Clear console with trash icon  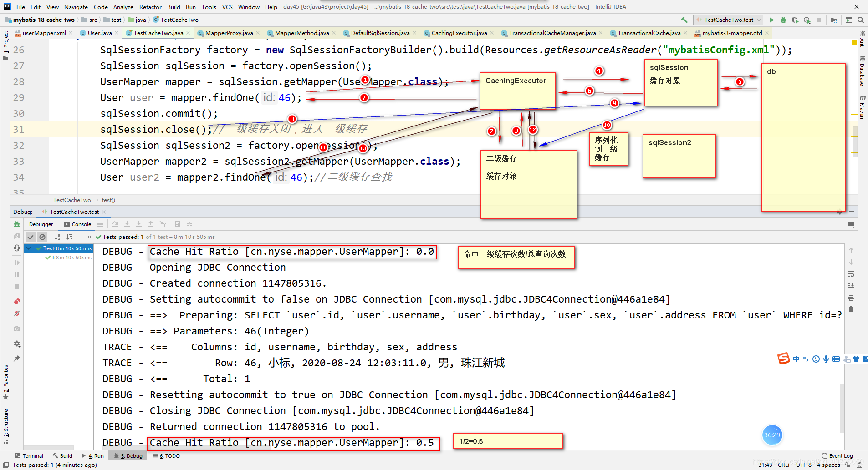click(x=851, y=309)
